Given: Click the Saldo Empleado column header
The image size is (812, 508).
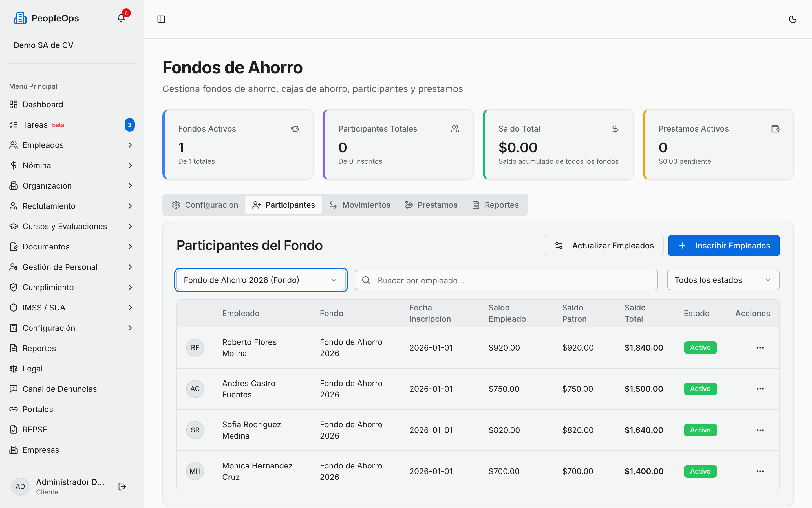Looking at the screenshot, I should (507, 313).
